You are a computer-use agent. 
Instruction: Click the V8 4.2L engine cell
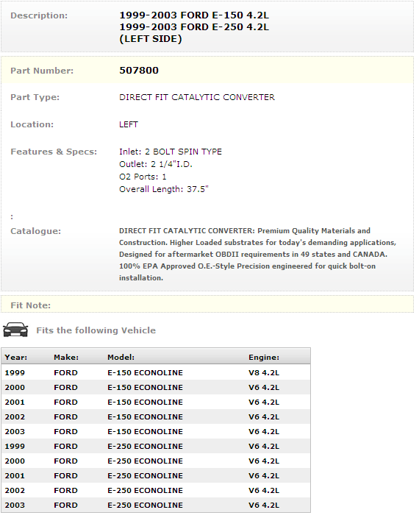(264, 372)
